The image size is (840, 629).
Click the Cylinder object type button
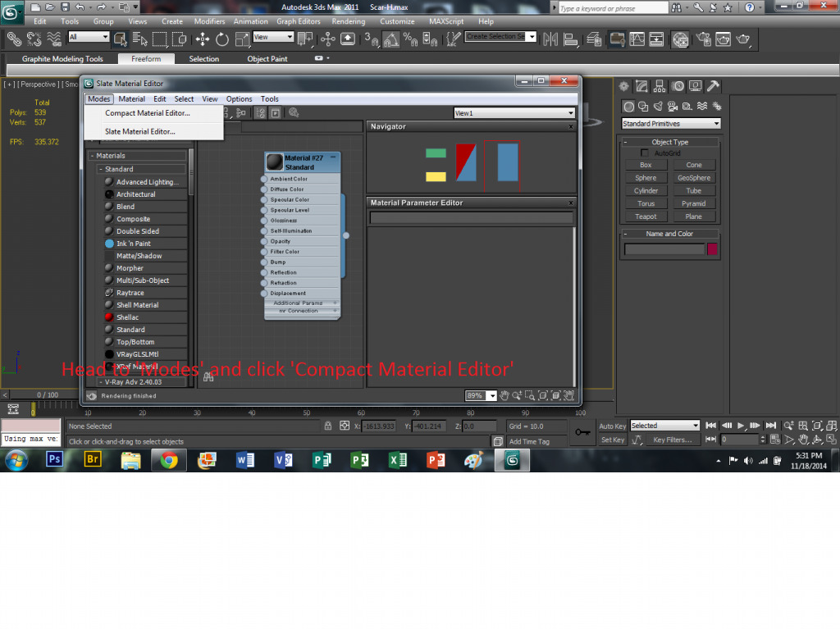click(x=646, y=191)
